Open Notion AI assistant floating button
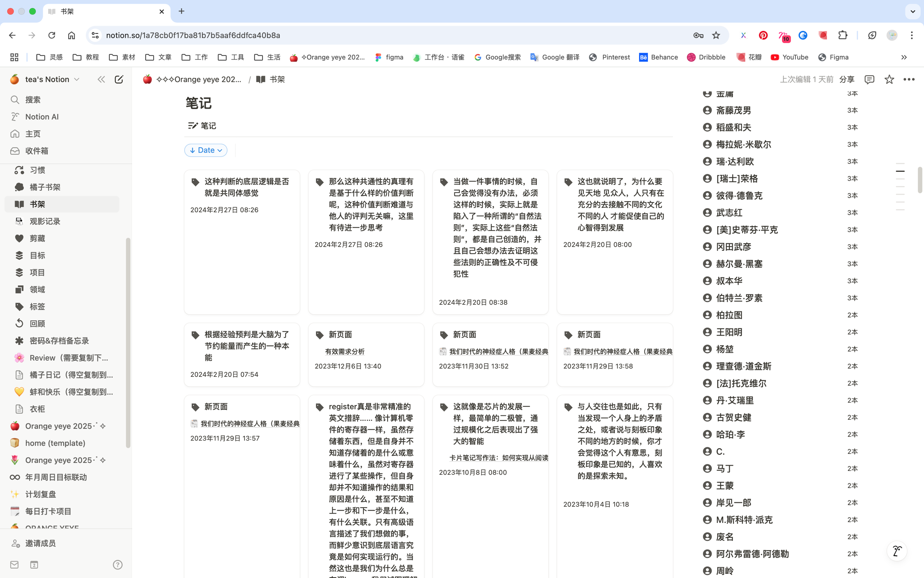 pyautogui.click(x=897, y=551)
